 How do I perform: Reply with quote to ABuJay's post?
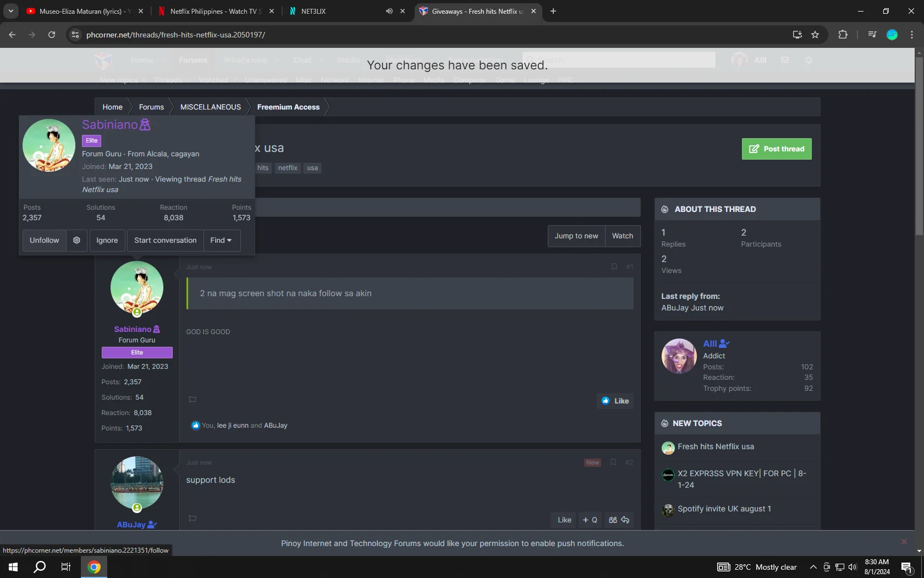pyautogui.click(x=619, y=520)
